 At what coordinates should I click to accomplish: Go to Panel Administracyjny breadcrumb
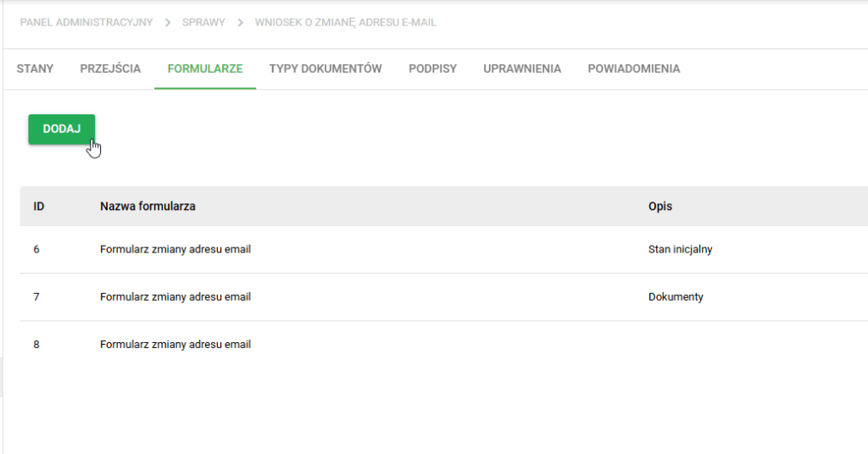[86, 23]
